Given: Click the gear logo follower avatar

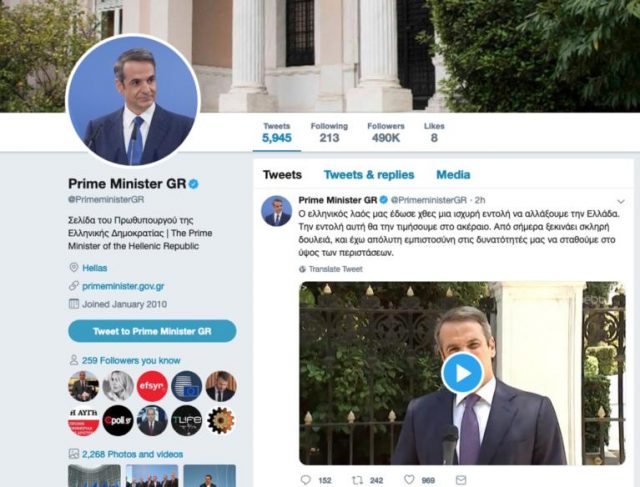Looking at the screenshot, I should click(x=220, y=420).
